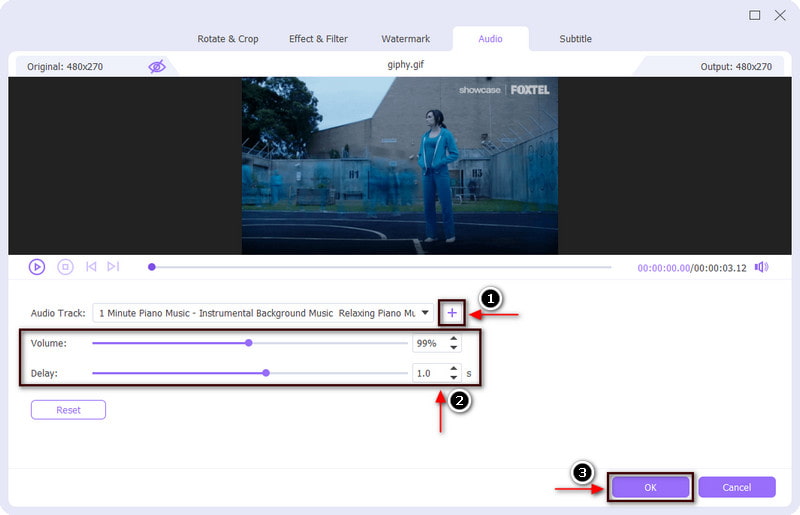
Task: Decrease the Delay seconds stepper
Action: (x=454, y=378)
